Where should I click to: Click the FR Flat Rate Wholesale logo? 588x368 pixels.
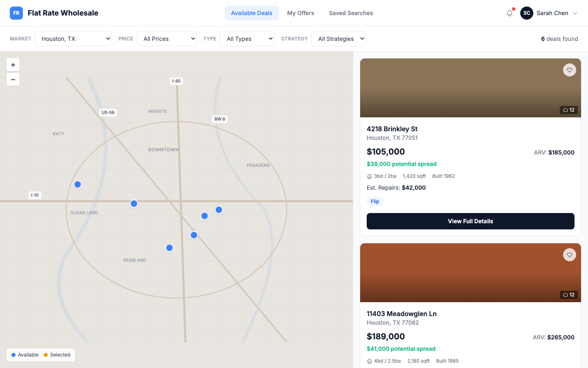pyautogui.click(x=54, y=13)
